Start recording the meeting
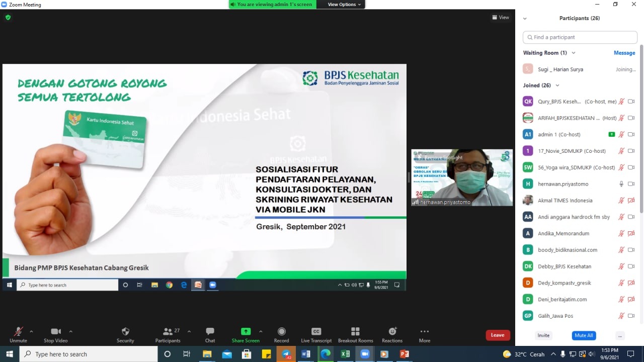This screenshot has width=644, height=362. click(x=281, y=334)
